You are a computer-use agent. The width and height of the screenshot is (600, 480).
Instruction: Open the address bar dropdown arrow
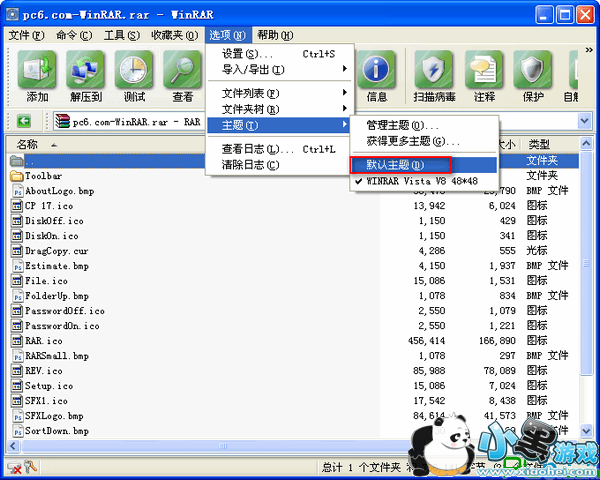coord(584,121)
